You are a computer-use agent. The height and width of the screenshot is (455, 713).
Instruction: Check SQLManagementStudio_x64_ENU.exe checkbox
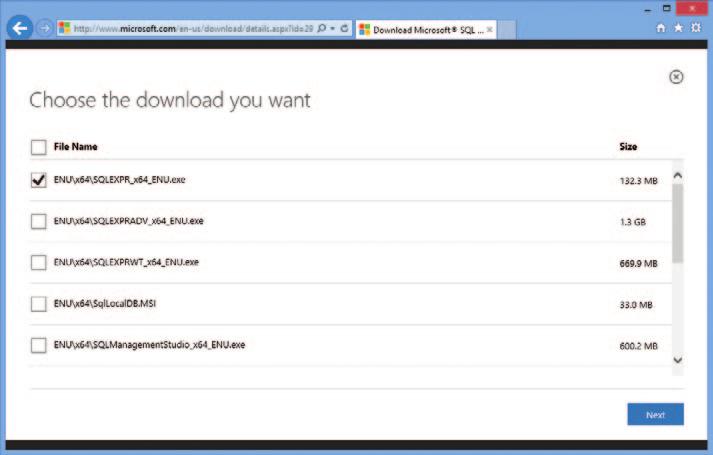point(39,345)
